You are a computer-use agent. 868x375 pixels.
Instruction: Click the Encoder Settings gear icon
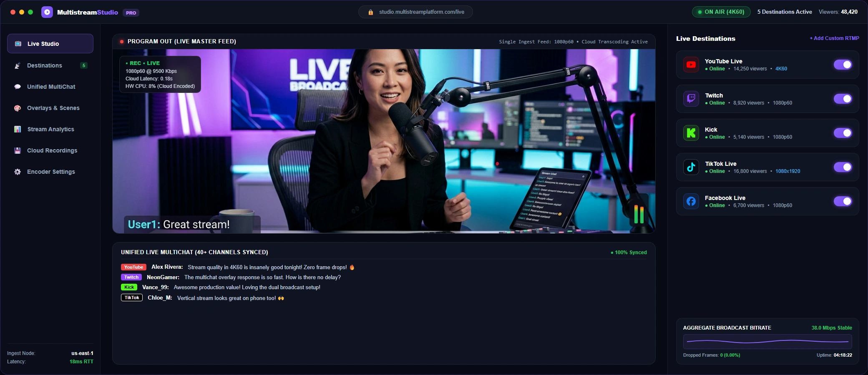tap(18, 172)
